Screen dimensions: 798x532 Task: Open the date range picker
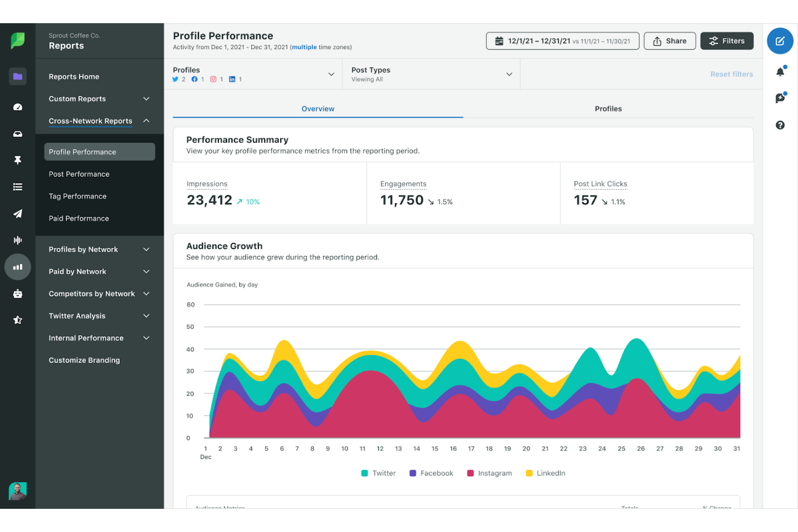tap(562, 41)
